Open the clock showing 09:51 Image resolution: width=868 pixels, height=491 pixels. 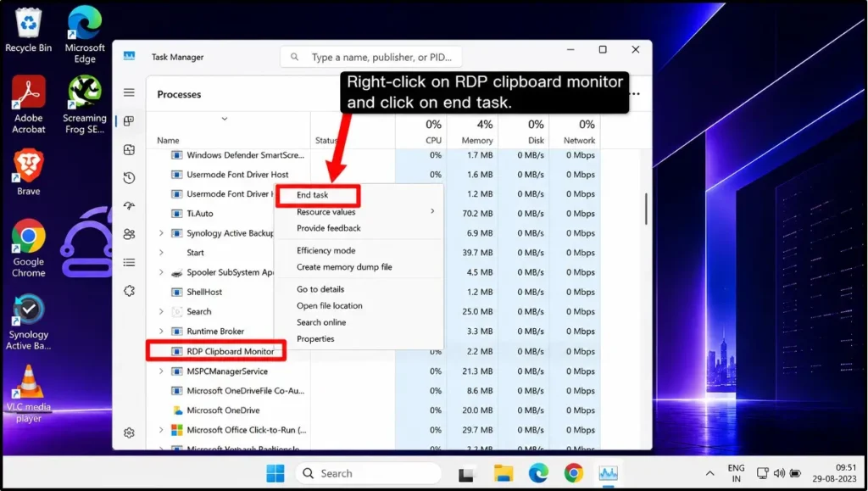834,473
